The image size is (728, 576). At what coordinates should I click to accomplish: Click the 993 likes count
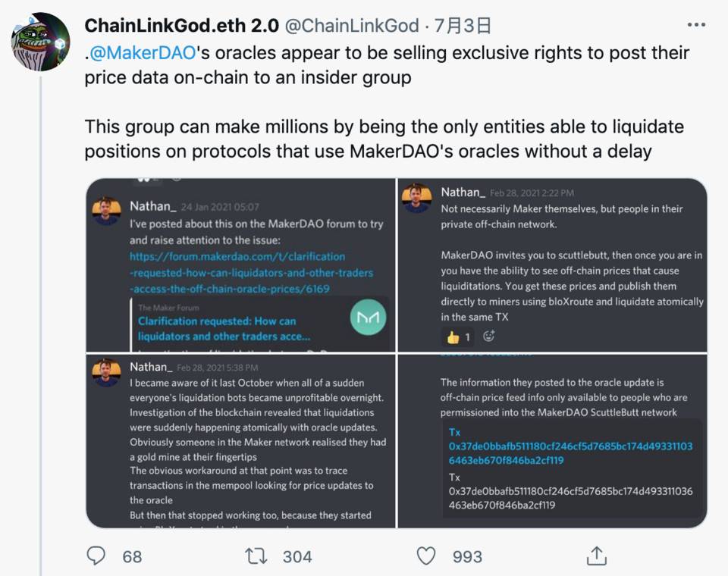(467, 556)
